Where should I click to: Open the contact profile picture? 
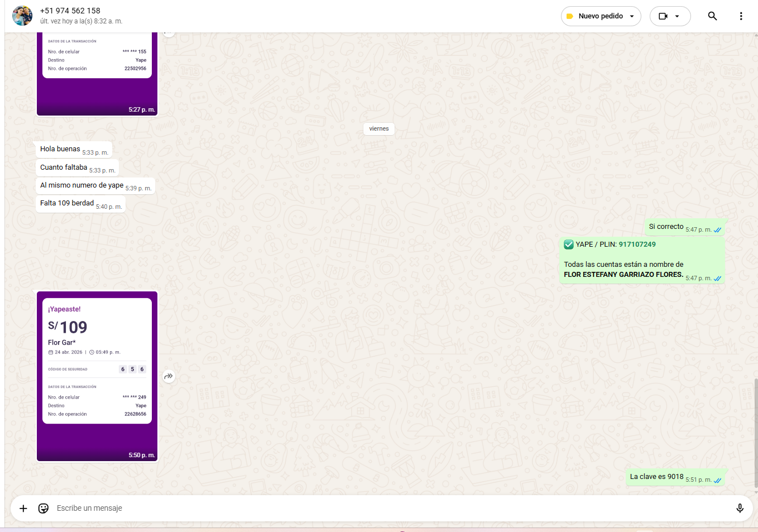22,16
